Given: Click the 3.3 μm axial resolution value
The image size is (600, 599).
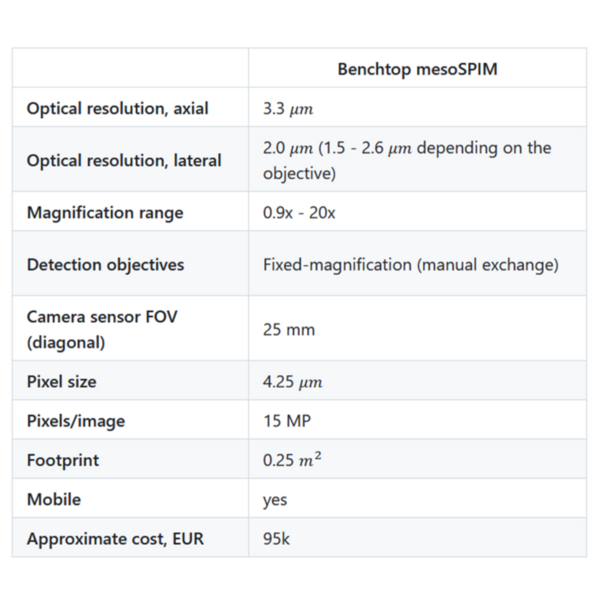Looking at the screenshot, I should pyautogui.click(x=288, y=109).
